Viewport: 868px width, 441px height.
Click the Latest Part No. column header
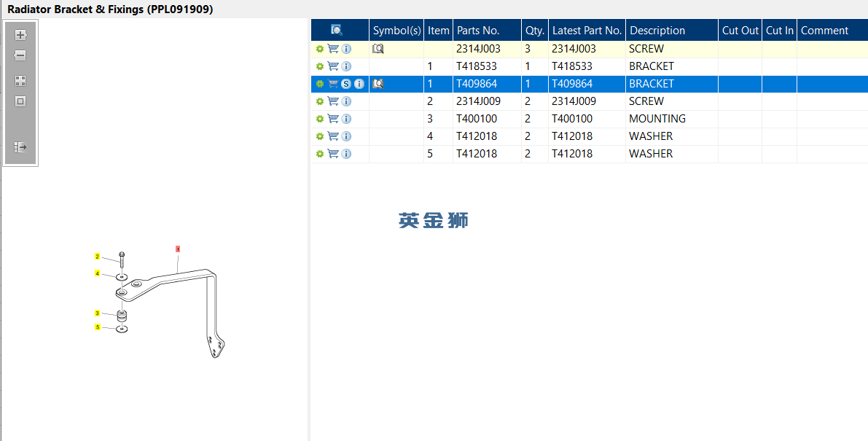(587, 31)
